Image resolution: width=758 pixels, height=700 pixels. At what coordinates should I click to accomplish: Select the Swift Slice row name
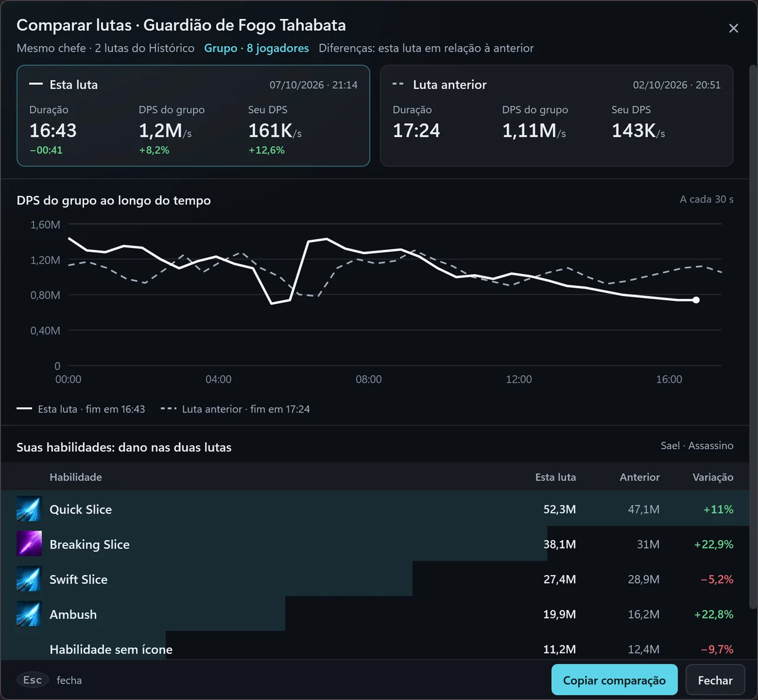[x=79, y=579]
